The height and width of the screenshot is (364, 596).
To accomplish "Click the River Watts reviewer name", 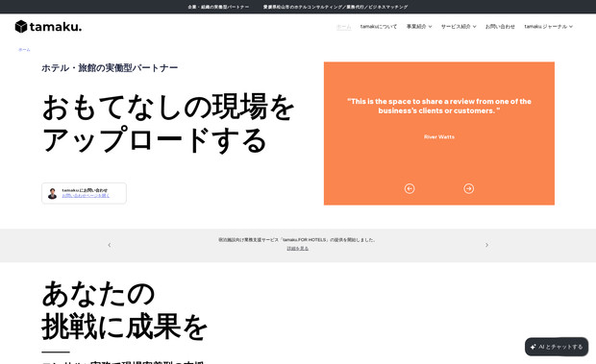I will tap(439, 136).
